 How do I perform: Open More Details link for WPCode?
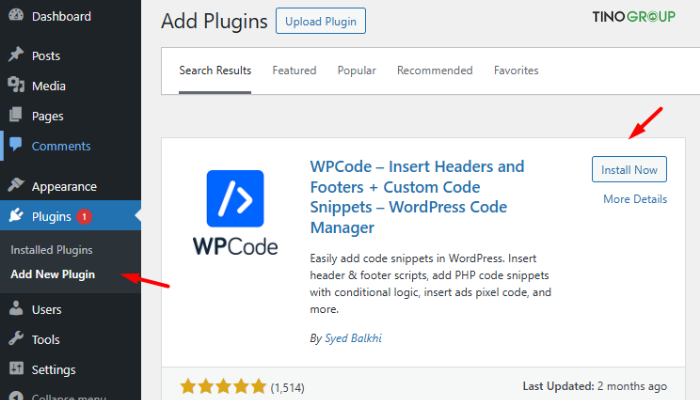click(635, 199)
